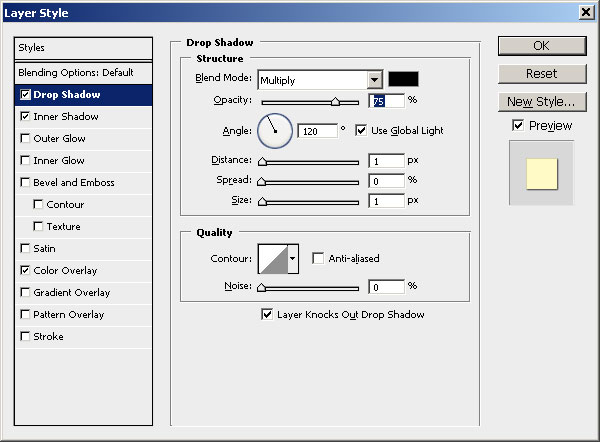Click the style preview thumbnail
This screenshot has width=600, height=442.
tap(541, 173)
